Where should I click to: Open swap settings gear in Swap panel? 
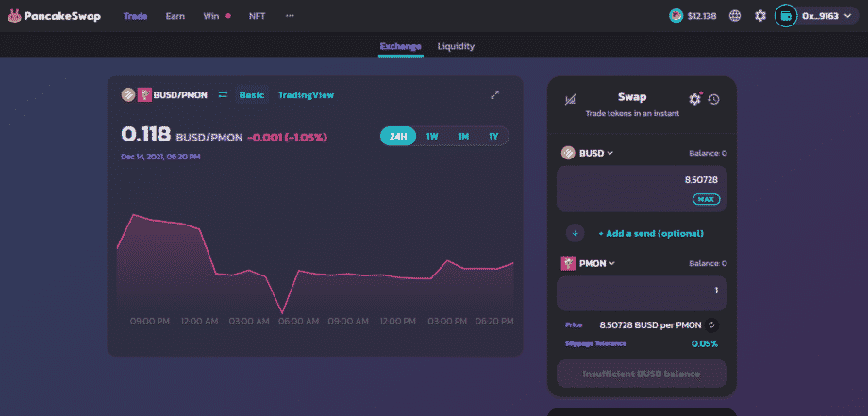(695, 98)
